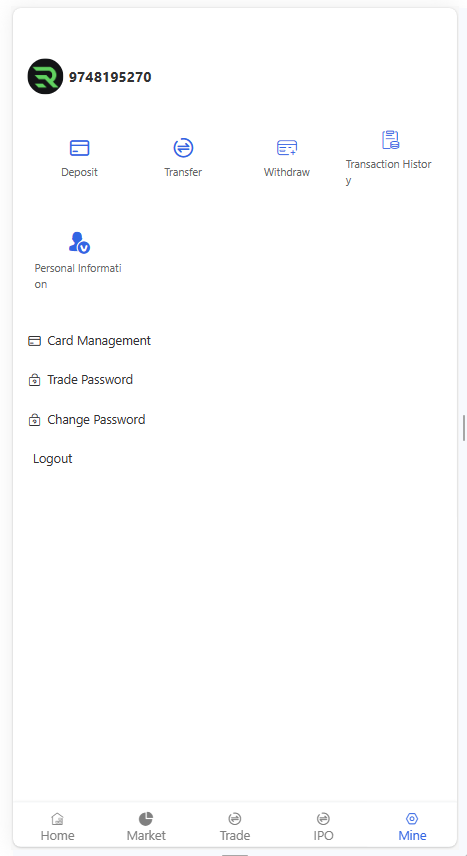Image resolution: width=467 pixels, height=856 pixels.
Task: Open the Deposit card icon
Action: point(79,148)
